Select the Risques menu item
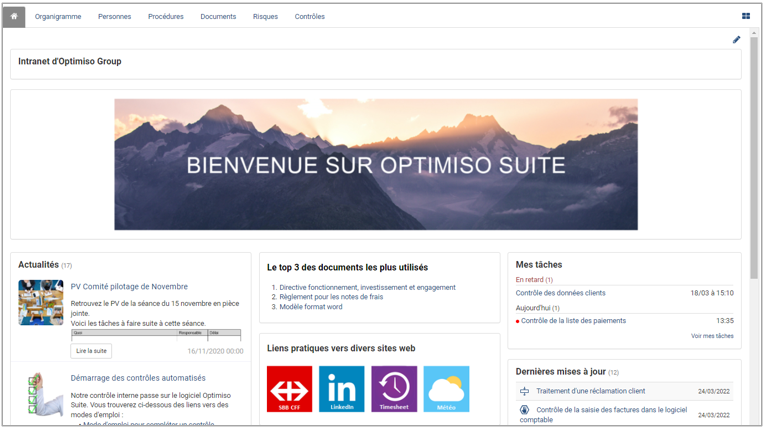Screen dimensions: 763x428 point(265,16)
